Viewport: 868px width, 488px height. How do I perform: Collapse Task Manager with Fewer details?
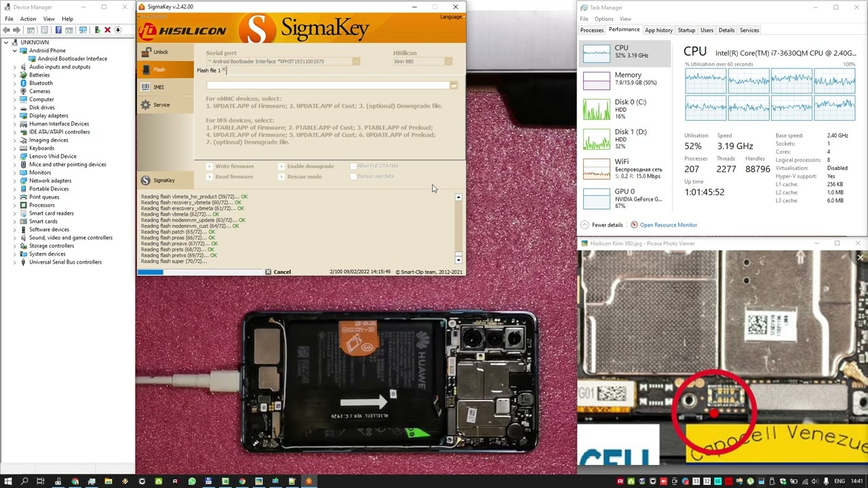pyautogui.click(x=601, y=225)
